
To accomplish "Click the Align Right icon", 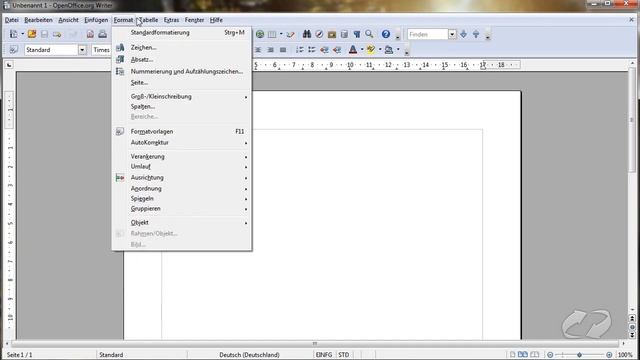I will click(270, 50).
